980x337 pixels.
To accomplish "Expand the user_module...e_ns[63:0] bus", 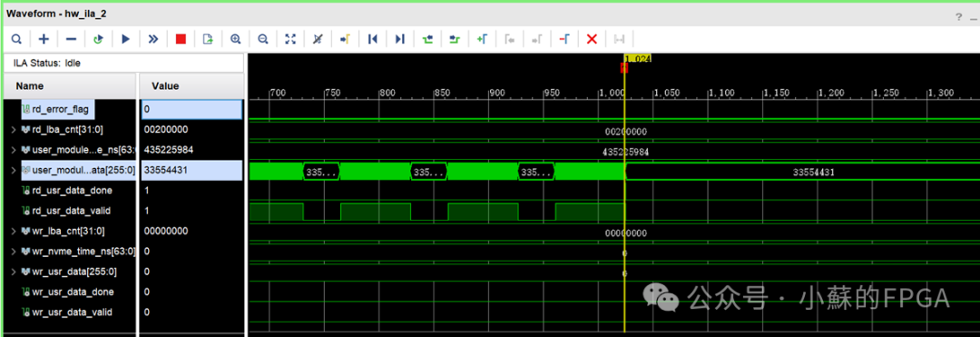I will (13, 150).
